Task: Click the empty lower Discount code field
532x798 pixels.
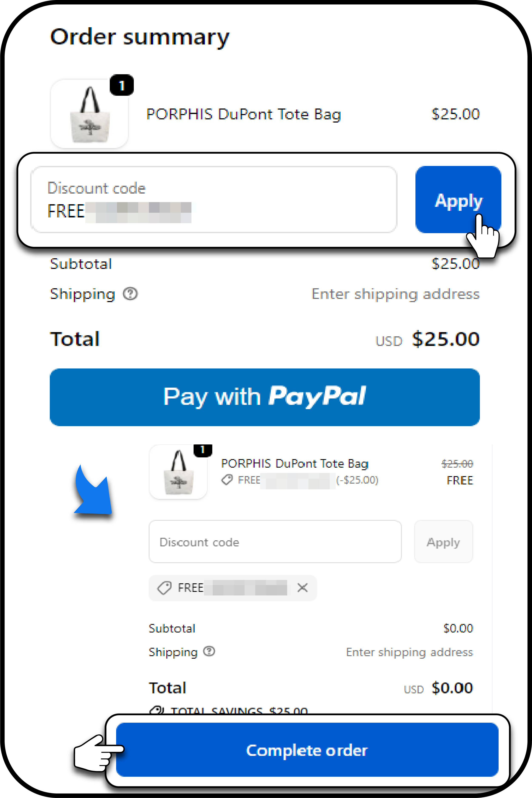Action: pos(275,542)
